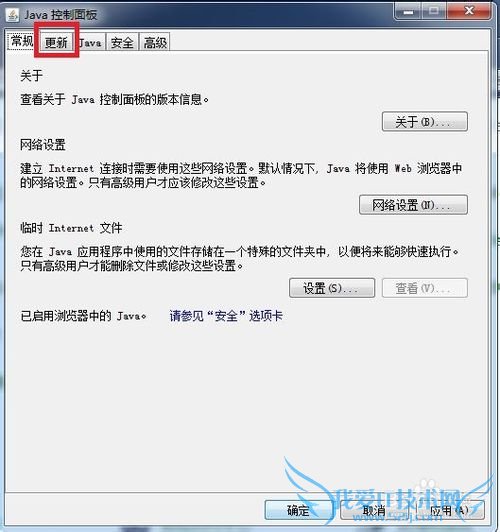Select the Java tab
The height and width of the screenshot is (532, 500).
[90, 43]
